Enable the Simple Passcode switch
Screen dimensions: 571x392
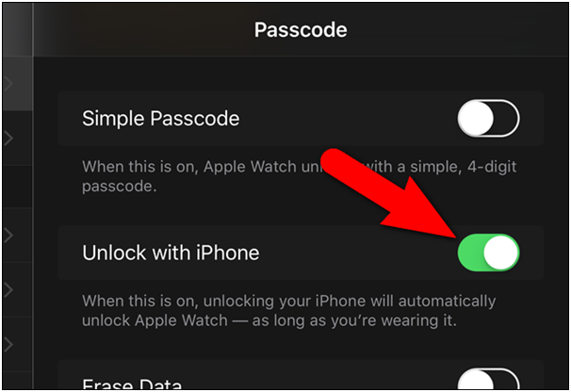[488, 119]
